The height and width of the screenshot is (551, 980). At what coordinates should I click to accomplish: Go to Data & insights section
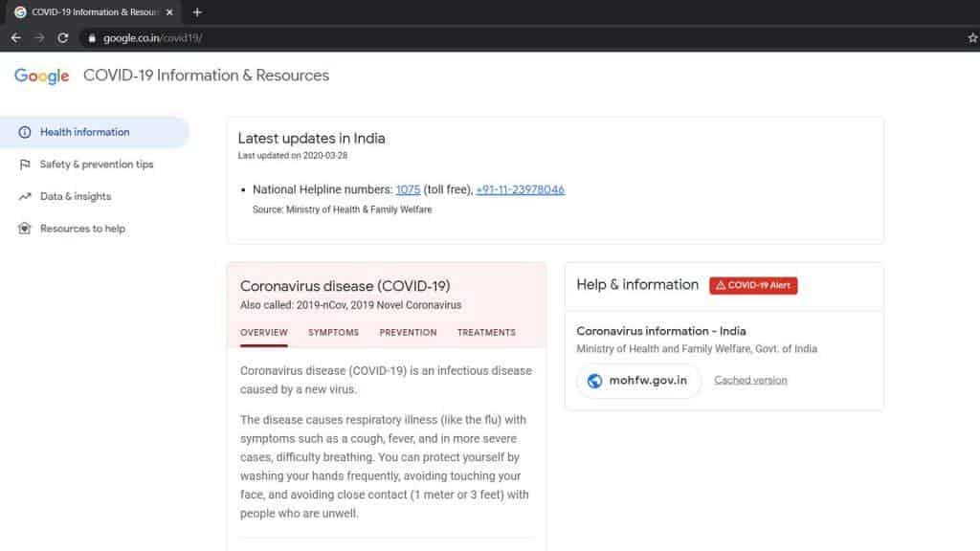(x=76, y=196)
